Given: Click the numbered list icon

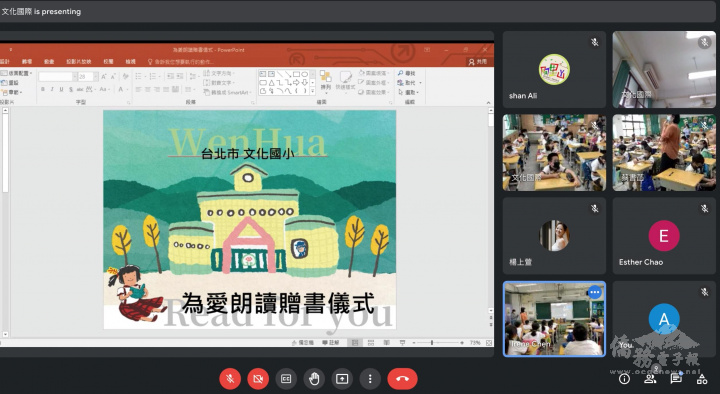Looking at the screenshot, I should pyautogui.click(x=154, y=77).
